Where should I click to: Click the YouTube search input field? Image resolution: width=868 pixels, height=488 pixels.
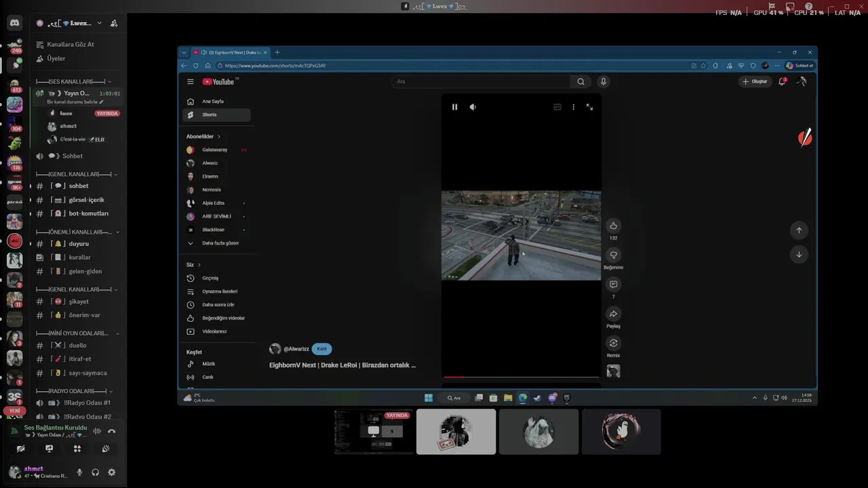click(481, 81)
